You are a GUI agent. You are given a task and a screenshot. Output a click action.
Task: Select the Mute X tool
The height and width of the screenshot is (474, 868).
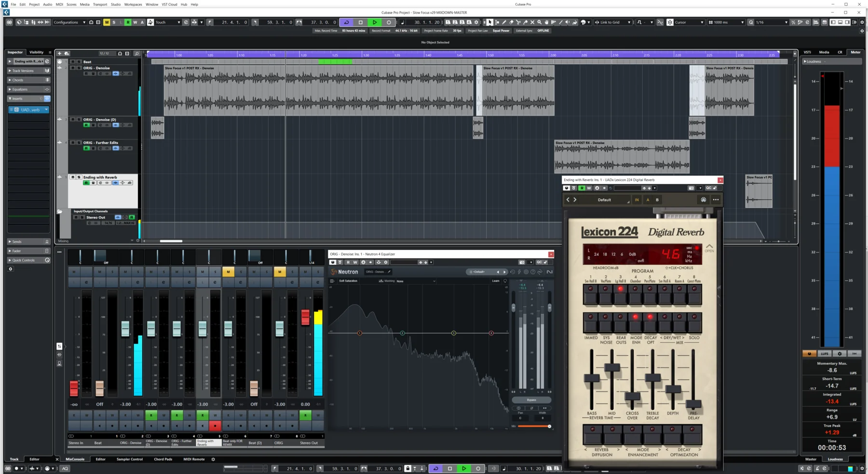point(532,22)
